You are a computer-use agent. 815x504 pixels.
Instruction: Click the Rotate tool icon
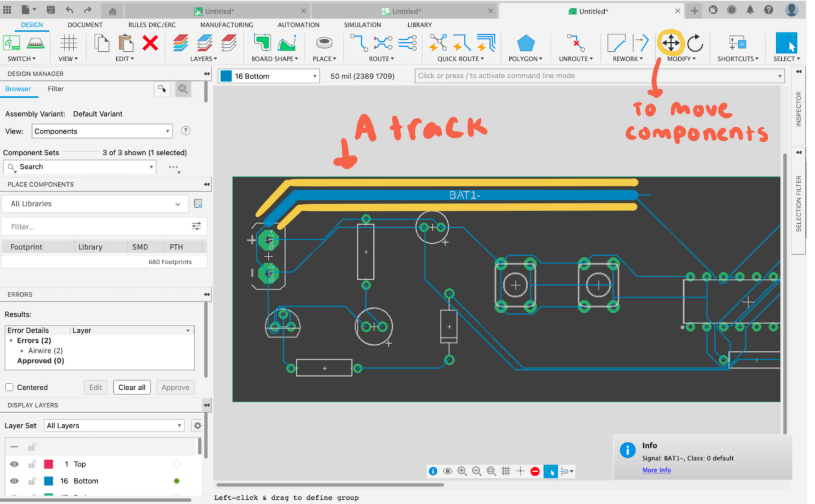tap(695, 43)
